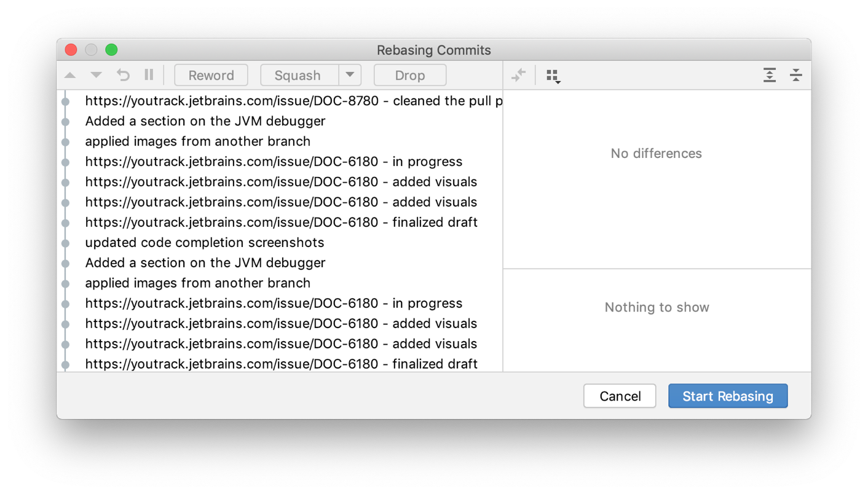Cancel the rebasing dialog

(x=619, y=396)
